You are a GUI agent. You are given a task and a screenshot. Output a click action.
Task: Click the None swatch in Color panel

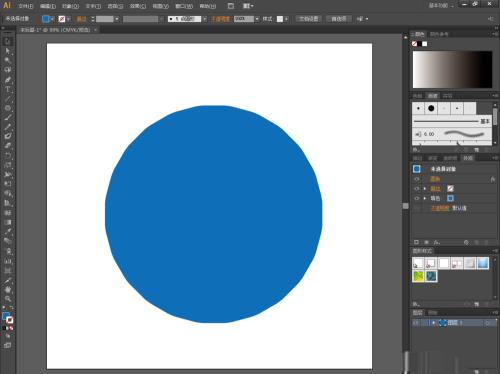[x=414, y=44]
